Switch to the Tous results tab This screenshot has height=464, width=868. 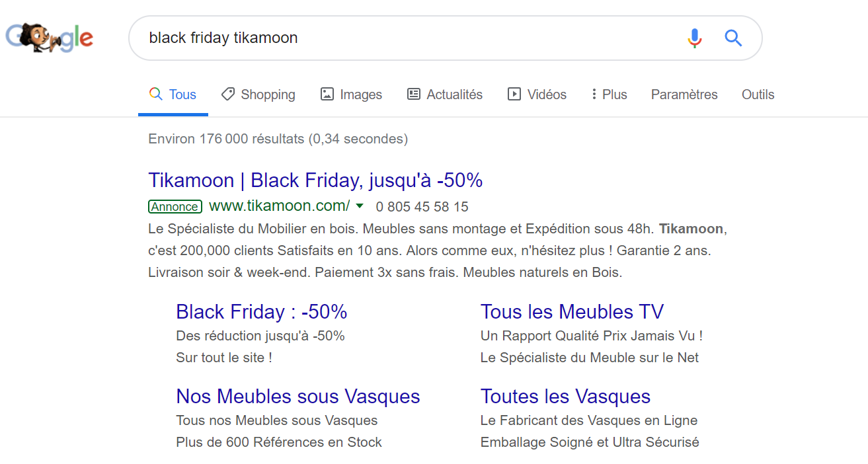[x=173, y=95]
